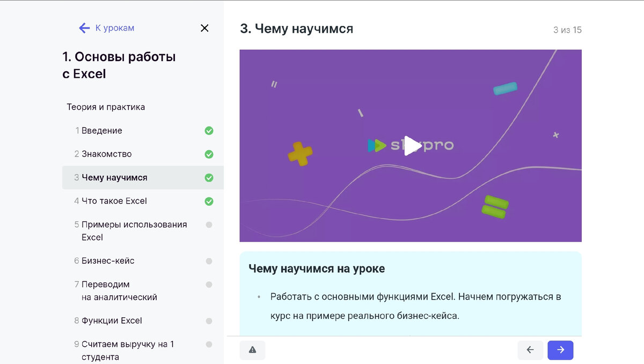Click the grey status dot beside Бизнес-кейс

coord(209,261)
